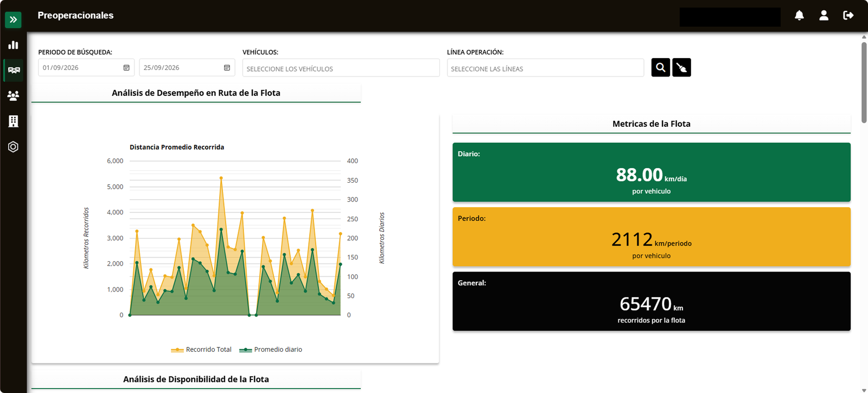Click the LÍNEA OPERACIÓN label
Viewport: 868px width, 393px height.
pos(475,53)
